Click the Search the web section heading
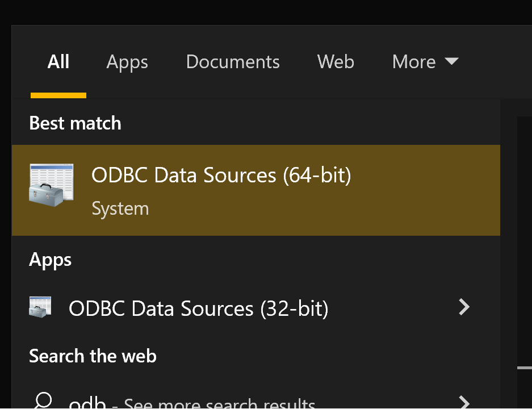The image size is (532, 409). pos(93,356)
